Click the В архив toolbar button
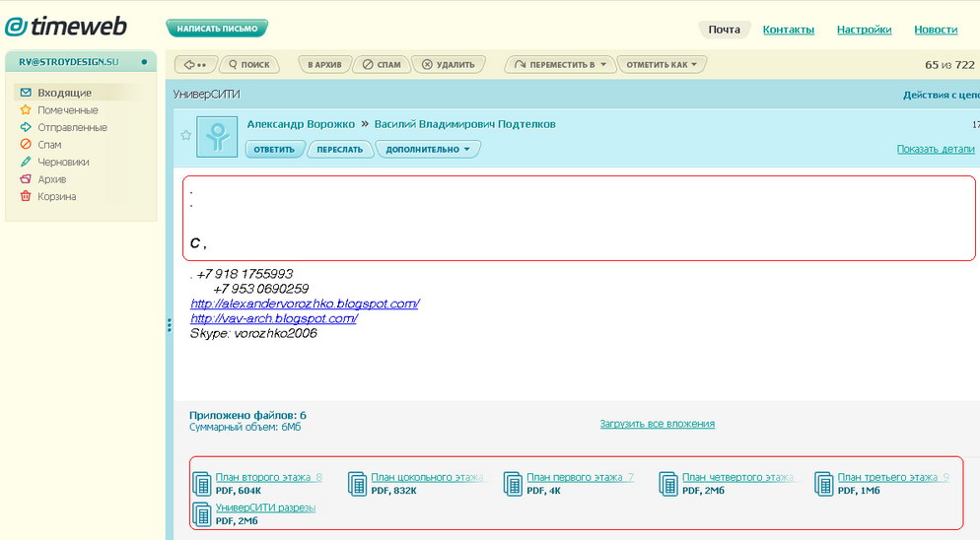 coord(324,64)
